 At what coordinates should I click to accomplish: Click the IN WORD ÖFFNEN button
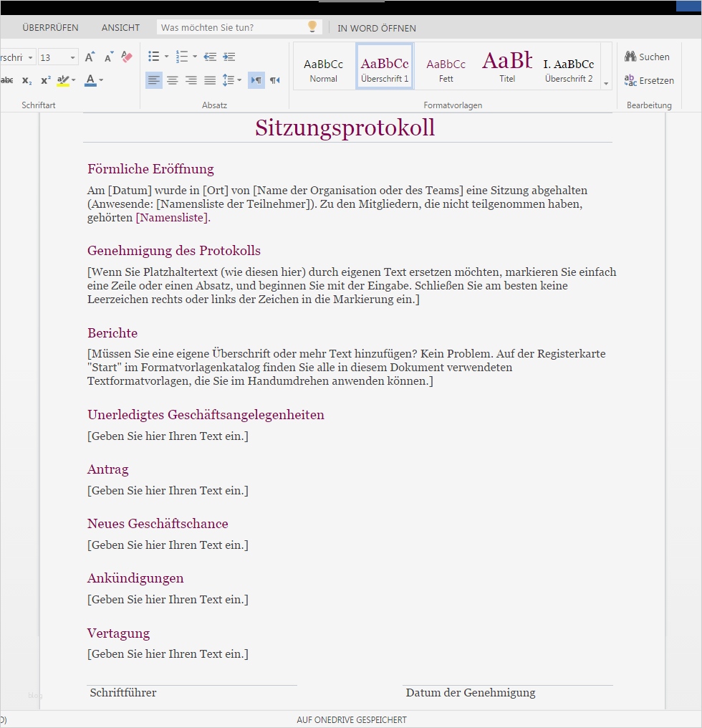(x=376, y=28)
